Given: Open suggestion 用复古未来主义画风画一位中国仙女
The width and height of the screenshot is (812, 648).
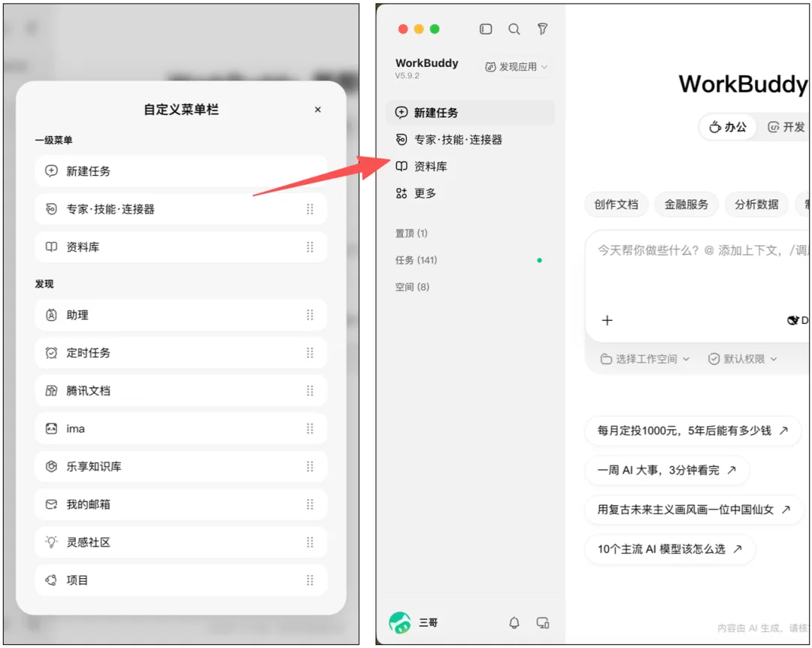Looking at the screenshot, I should coord(694,509).
